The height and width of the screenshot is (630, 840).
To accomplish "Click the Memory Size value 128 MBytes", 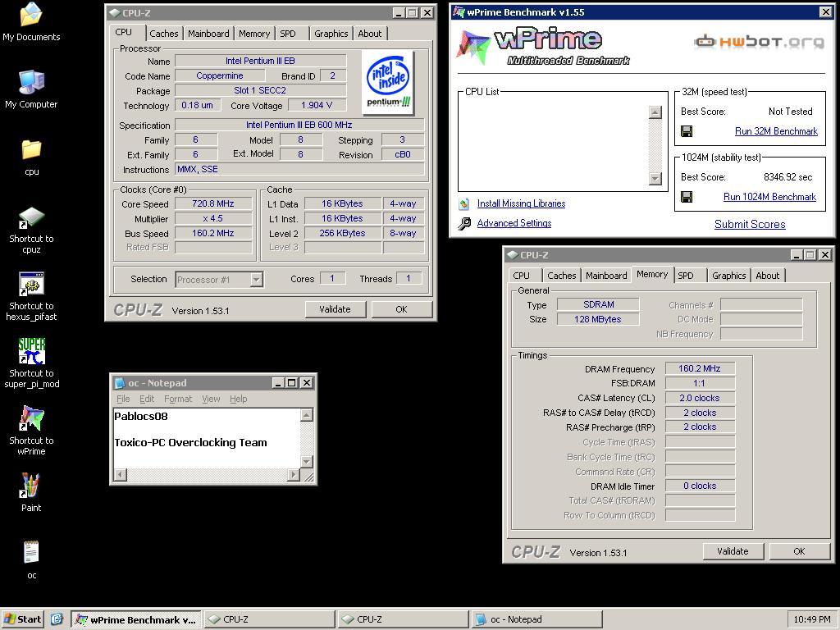I will click(x=598, y=319).
